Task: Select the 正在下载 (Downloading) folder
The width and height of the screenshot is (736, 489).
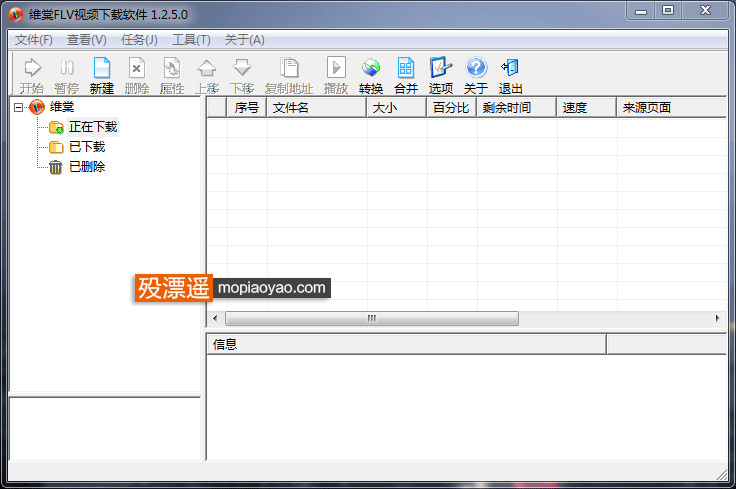Action: (x=93, y=127)
